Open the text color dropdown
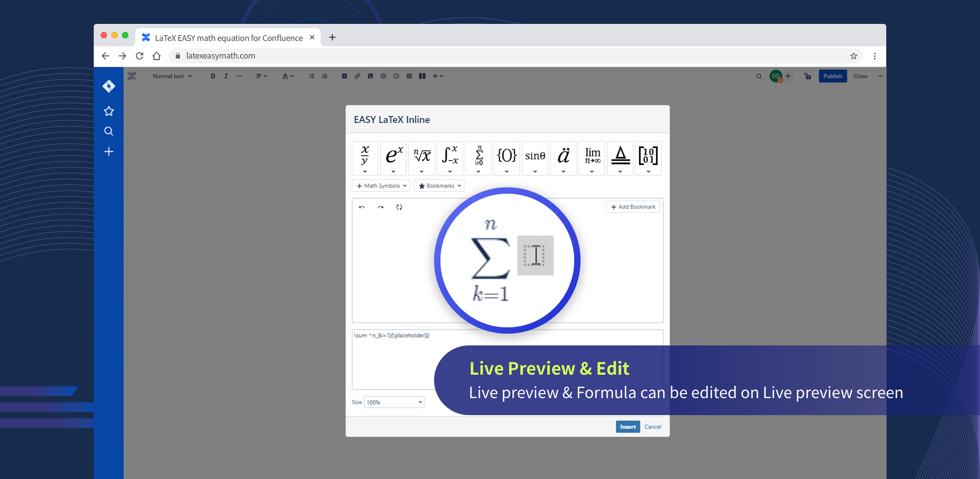This screenshot has height=479, width=980. pyautogui.click(x=288, y=76)
